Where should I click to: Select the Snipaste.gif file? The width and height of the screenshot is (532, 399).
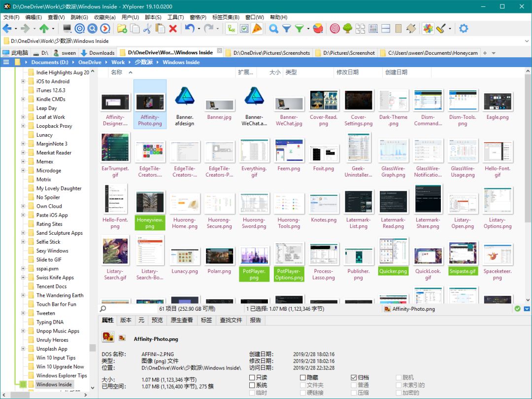point(463,258)
